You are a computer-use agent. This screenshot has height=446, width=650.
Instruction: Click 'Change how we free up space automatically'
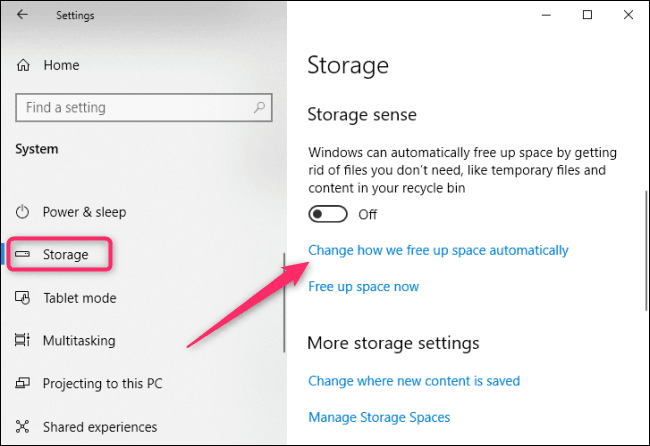tap(438, 250)
